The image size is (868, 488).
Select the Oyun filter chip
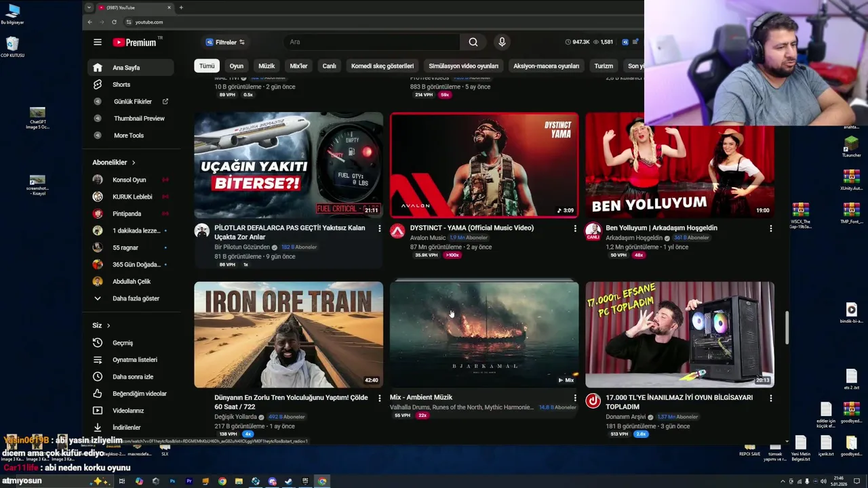tap(236, 66)
